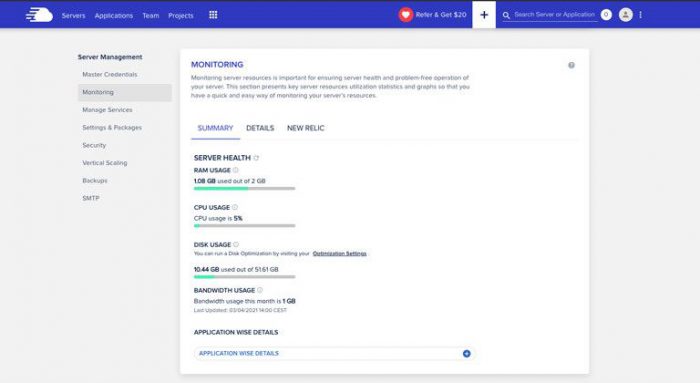
Task: Open the Projects menu
Action: (181, 15)
